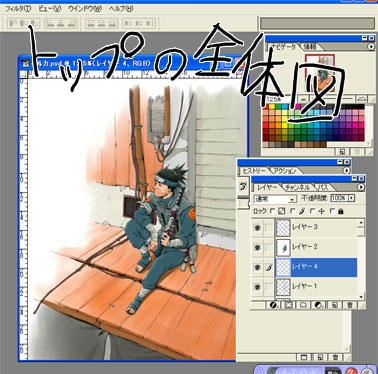Select レイヤー 2 thumbnail
378x374 pixels.
click(x=284, y=247)
